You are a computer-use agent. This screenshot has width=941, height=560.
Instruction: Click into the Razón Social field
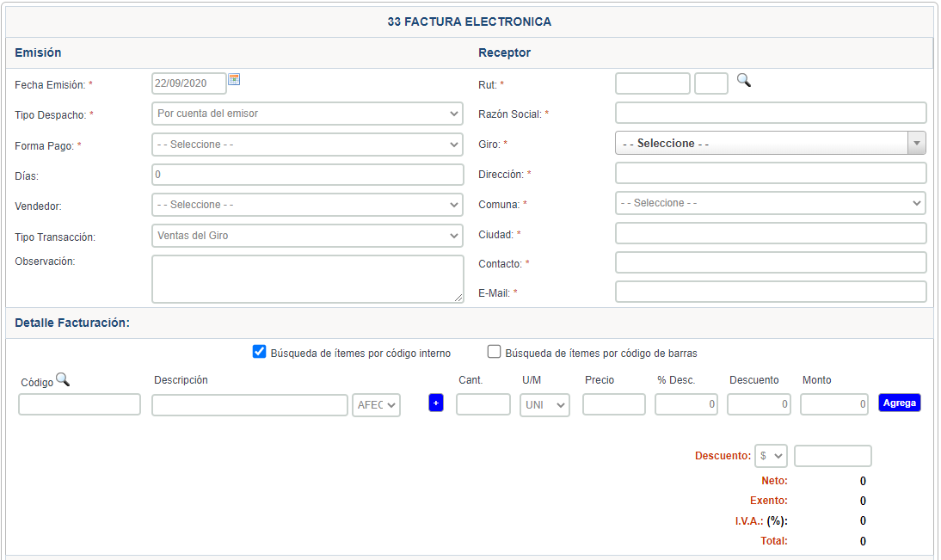771,113
